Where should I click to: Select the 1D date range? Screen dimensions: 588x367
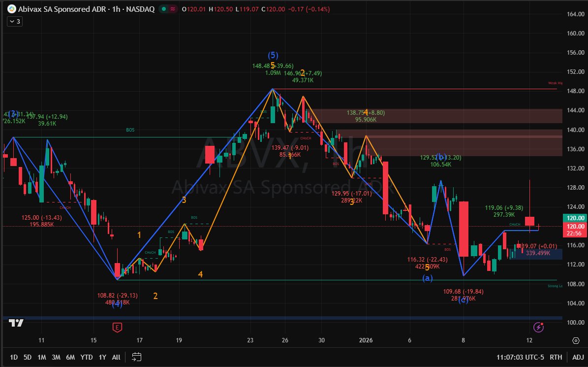[x=13, y=357]
